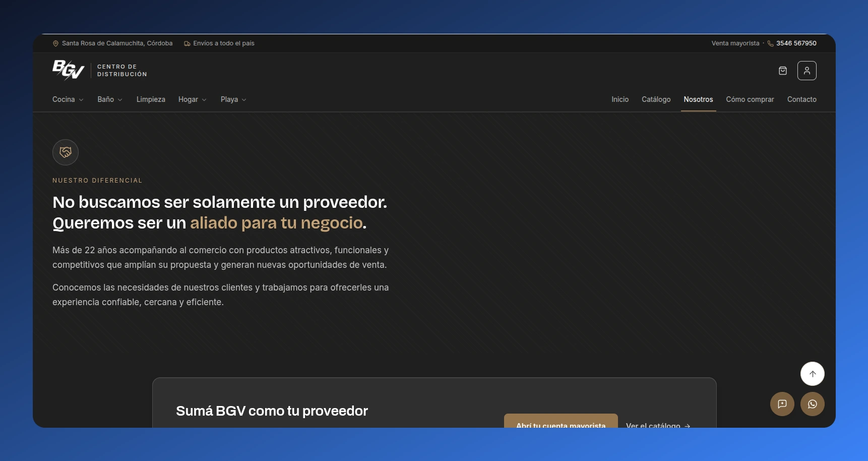Click the aliado para tu negocio text

coord(276,223)
